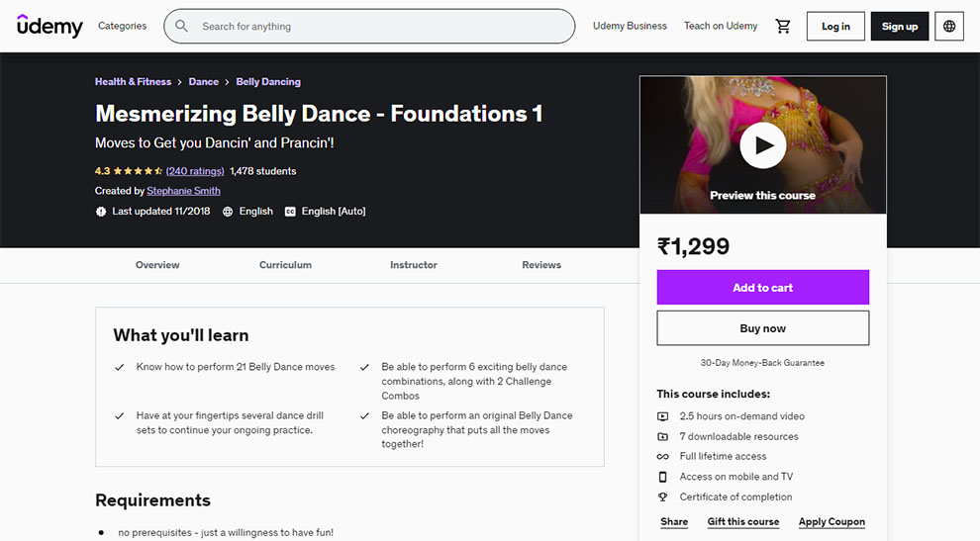Play the course preview video

pos(762,146)
